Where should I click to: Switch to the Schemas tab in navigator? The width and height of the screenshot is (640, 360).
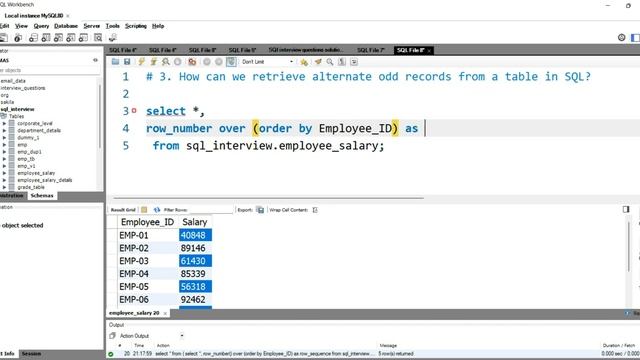click(x=42, y=196)
